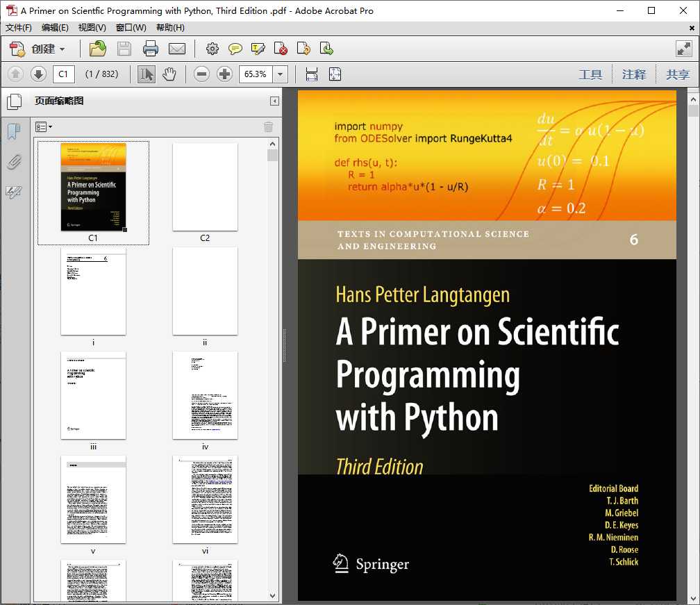Click the page count (1 / 832)

(102, 74)
